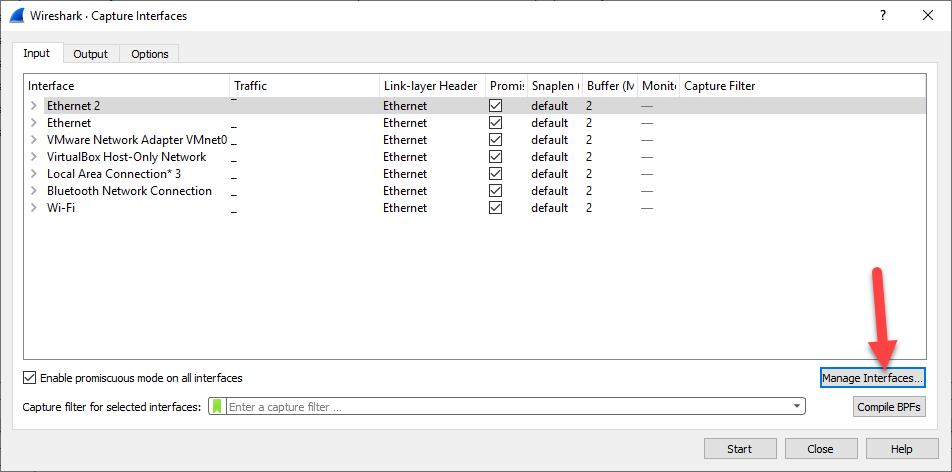Open the capture filter dropdown arrow
This screenshot has height=472, width=952.
tap(796, 407)
